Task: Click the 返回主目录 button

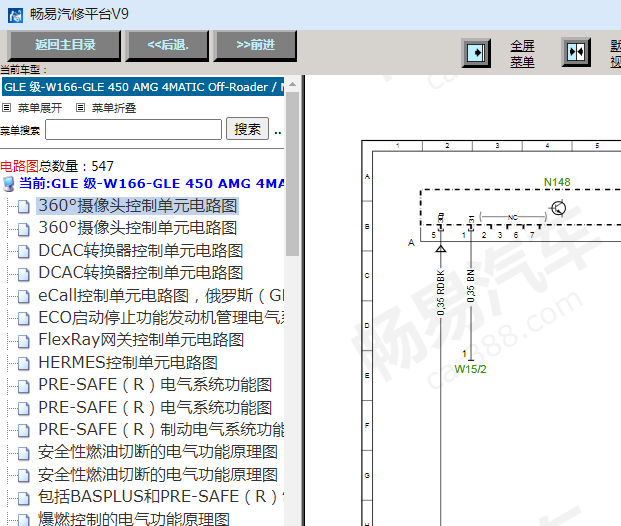Action: point(65,45)
